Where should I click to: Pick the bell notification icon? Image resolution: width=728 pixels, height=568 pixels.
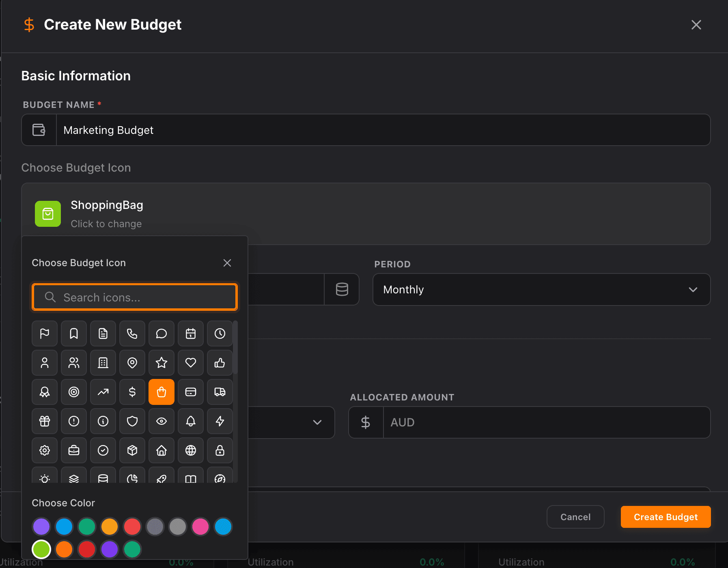point(191,421)
